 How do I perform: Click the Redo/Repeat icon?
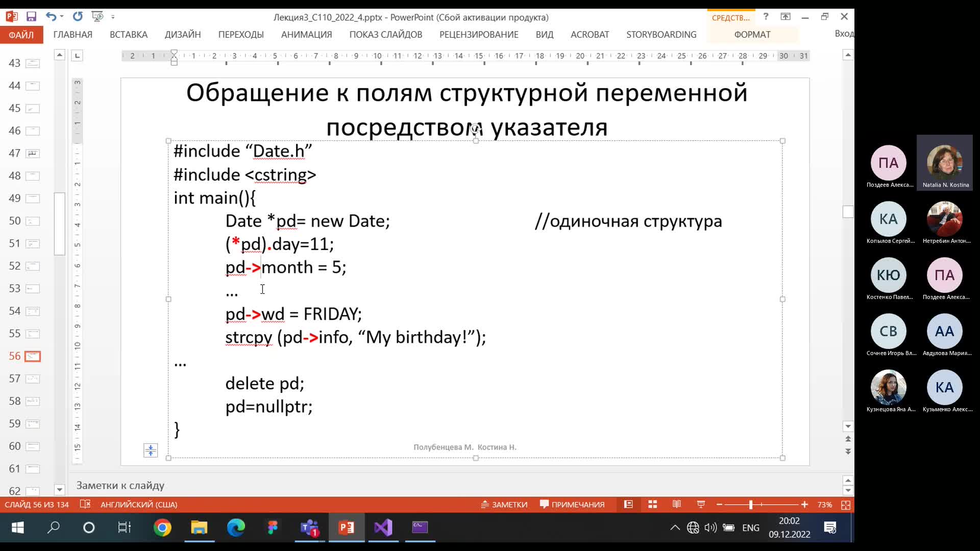pyautogui.click(x=78, y=16)
